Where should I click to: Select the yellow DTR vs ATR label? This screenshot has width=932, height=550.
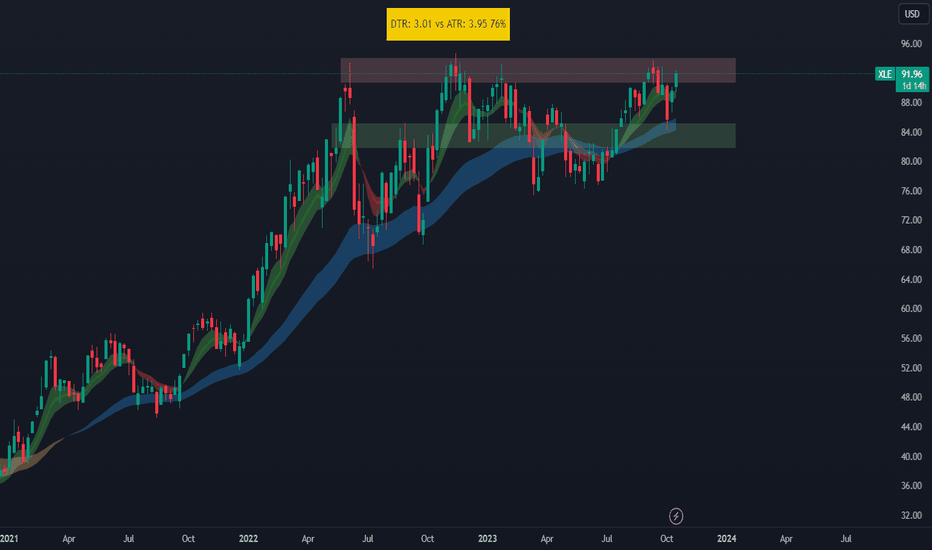coord(448,24)
